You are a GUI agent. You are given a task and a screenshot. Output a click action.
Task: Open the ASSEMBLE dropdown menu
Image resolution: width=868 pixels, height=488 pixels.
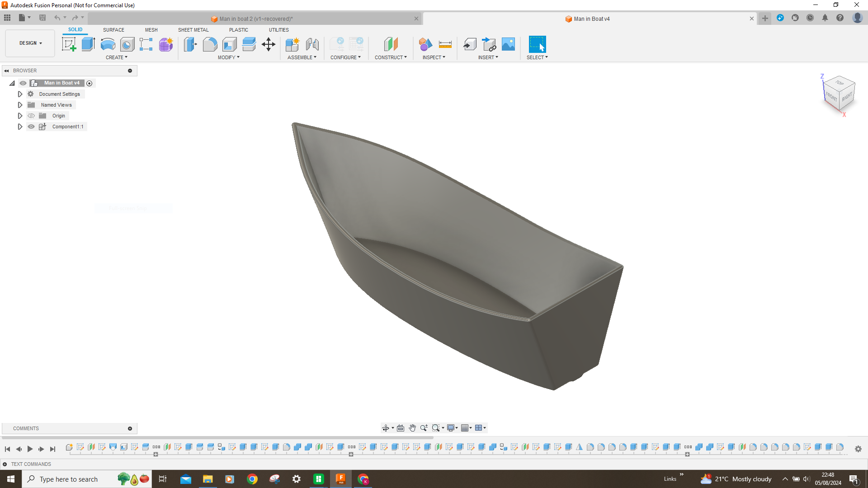pyautogui.click(x=302, y=57)
